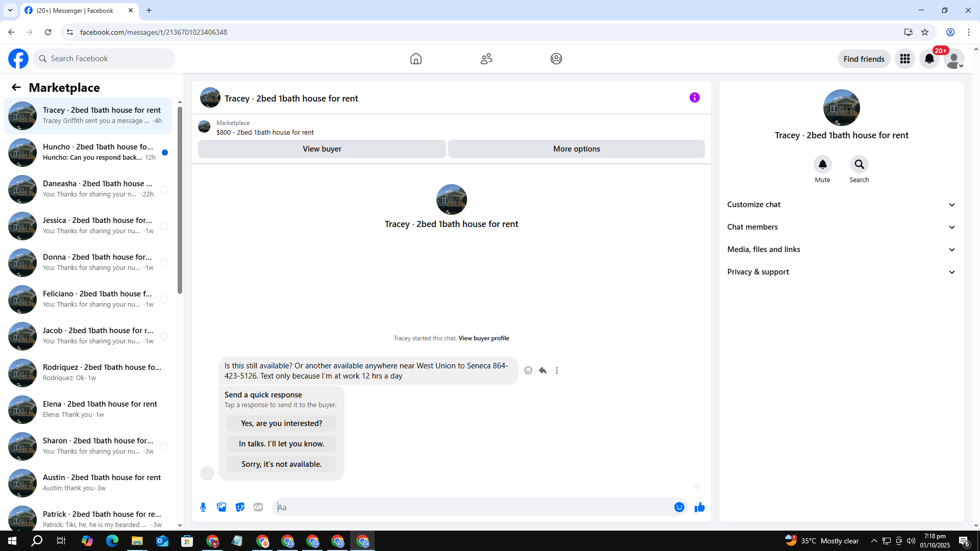Attach a photo with the image icon
The image size is (980, 551).
(222, 507)
